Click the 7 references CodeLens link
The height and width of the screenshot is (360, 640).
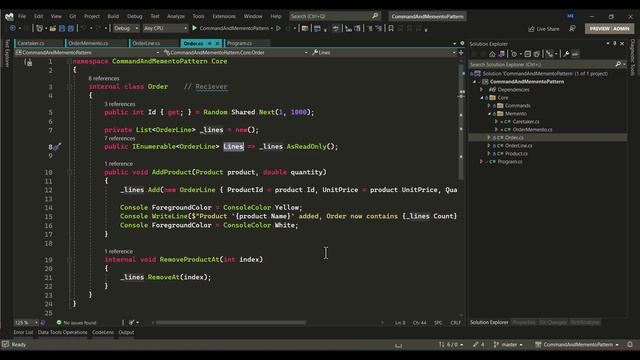pos(120,138)
